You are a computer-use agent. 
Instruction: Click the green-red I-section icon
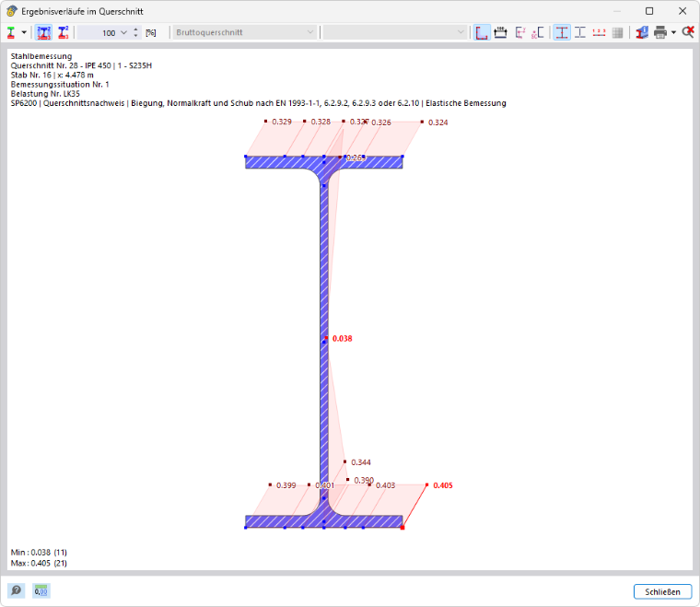tap(11, 32)
